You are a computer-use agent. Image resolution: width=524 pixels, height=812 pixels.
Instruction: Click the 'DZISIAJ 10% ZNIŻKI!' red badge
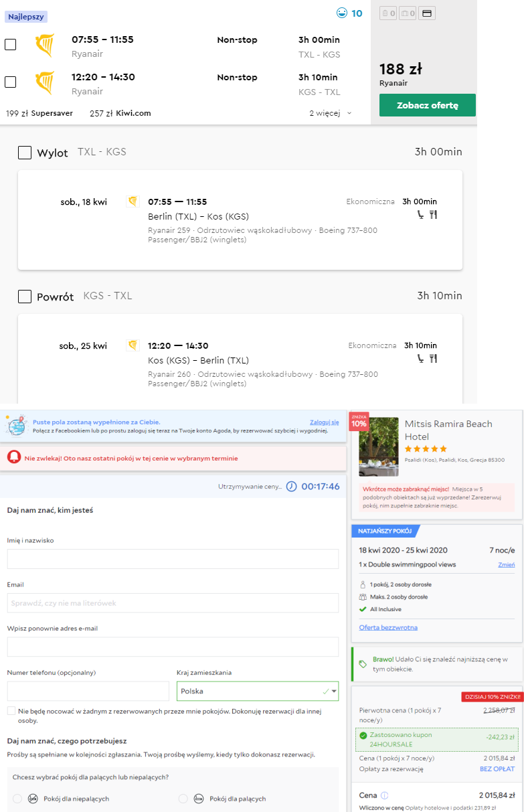click(491, 697)
